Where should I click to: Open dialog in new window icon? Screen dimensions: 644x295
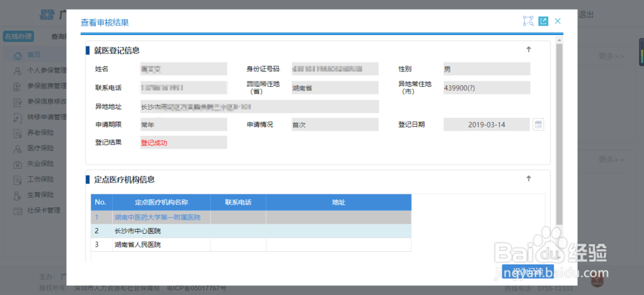click(544, 21)
